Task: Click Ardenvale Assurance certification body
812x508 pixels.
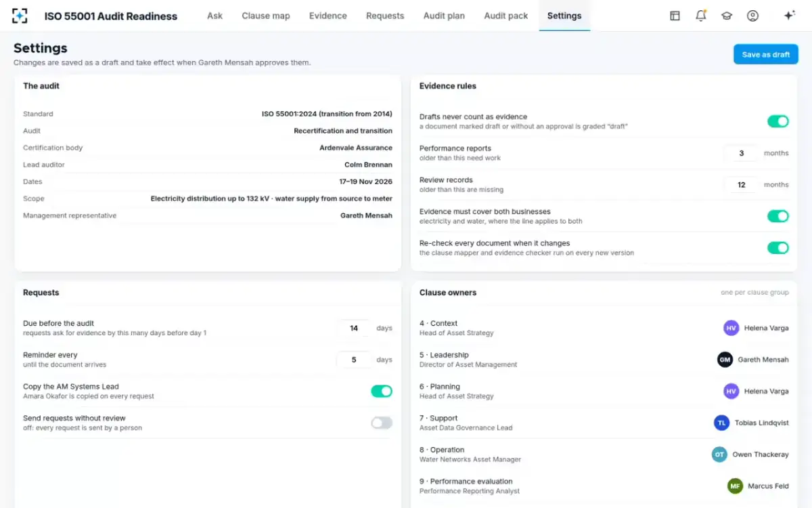Action: click(356, 148)
